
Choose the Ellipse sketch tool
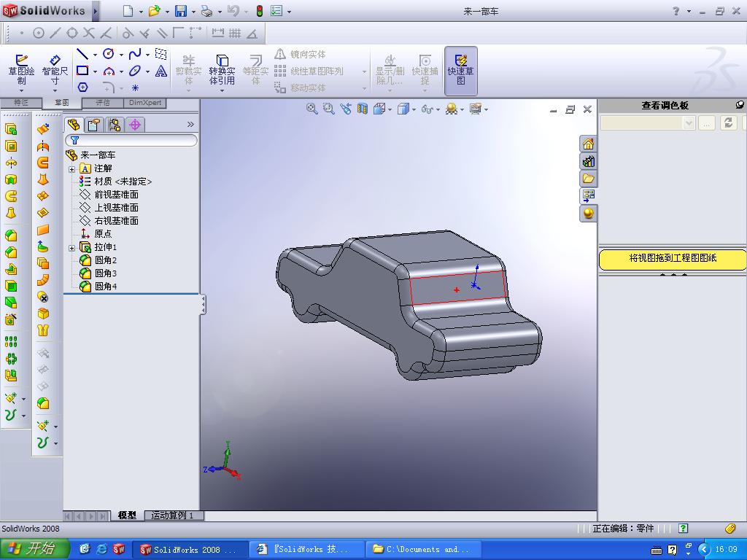135,71
